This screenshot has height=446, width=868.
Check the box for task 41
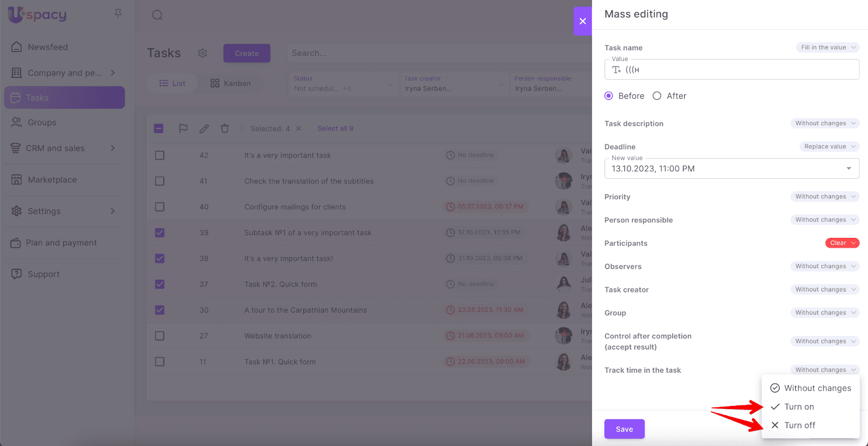159,181
